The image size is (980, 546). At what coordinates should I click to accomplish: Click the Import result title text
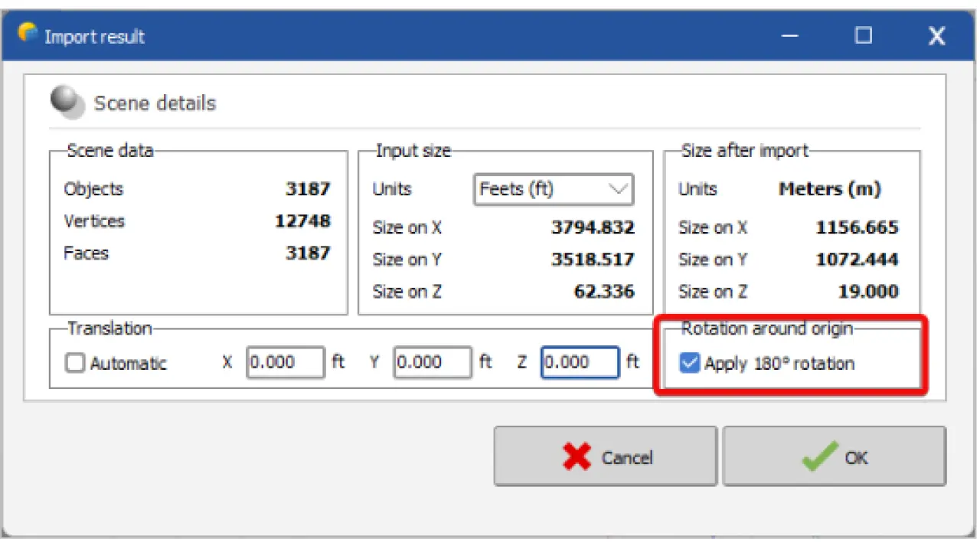pos(94,37)
